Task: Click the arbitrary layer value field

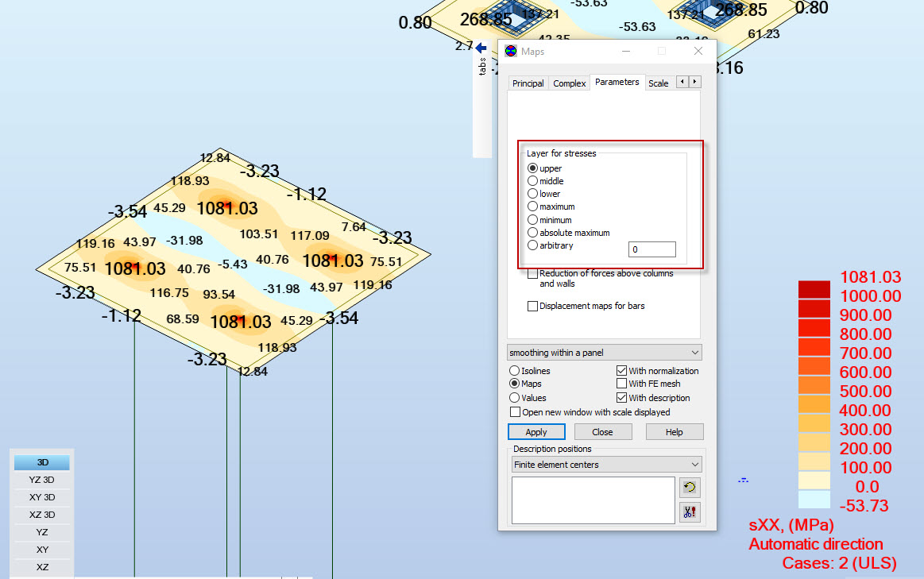Action: click(x=651, y=249)
